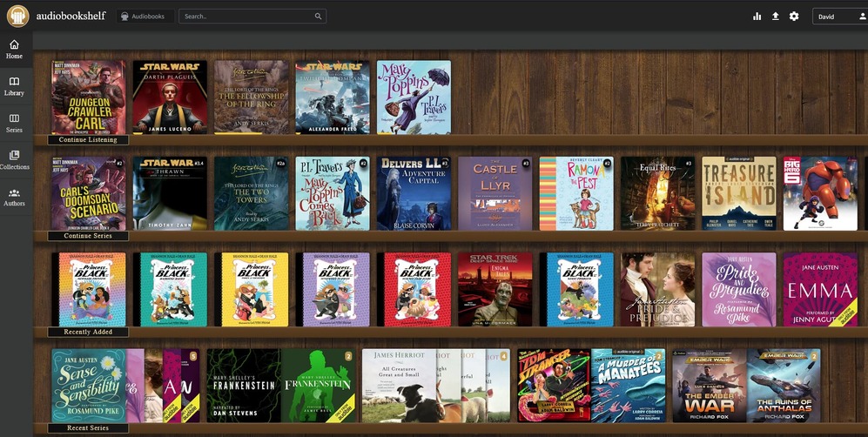The width and height of the screenshot is (868, 437).
Task: Click the Continue Listening shelf label
Action: pos(88,140)
